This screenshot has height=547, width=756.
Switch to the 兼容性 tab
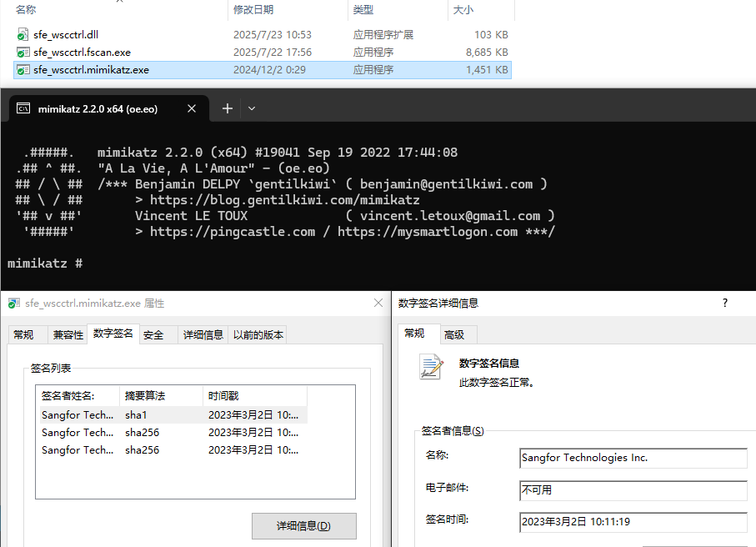(x=68, y=335)
